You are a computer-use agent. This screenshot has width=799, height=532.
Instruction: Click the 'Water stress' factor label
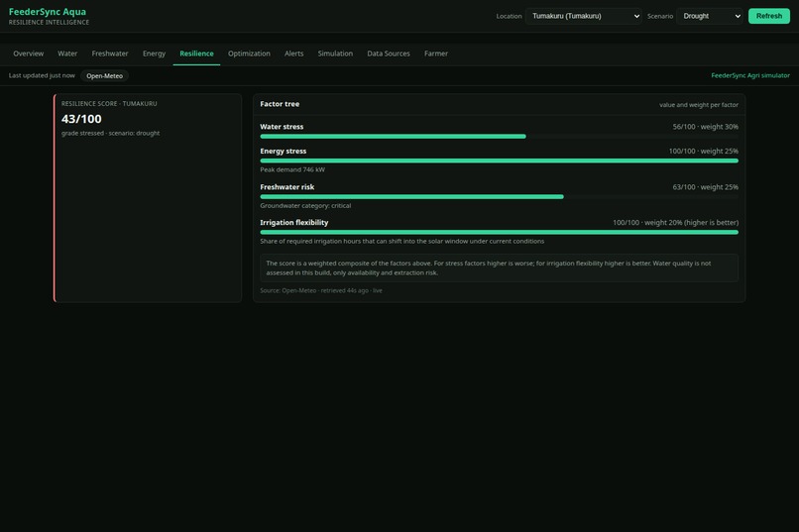pyautogui.click(x=282, y=127)
